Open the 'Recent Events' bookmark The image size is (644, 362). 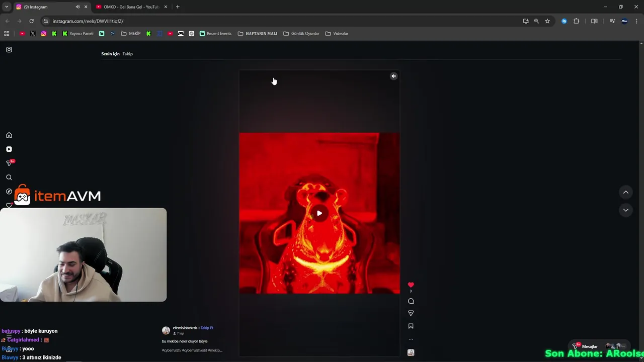click(215, 34)
